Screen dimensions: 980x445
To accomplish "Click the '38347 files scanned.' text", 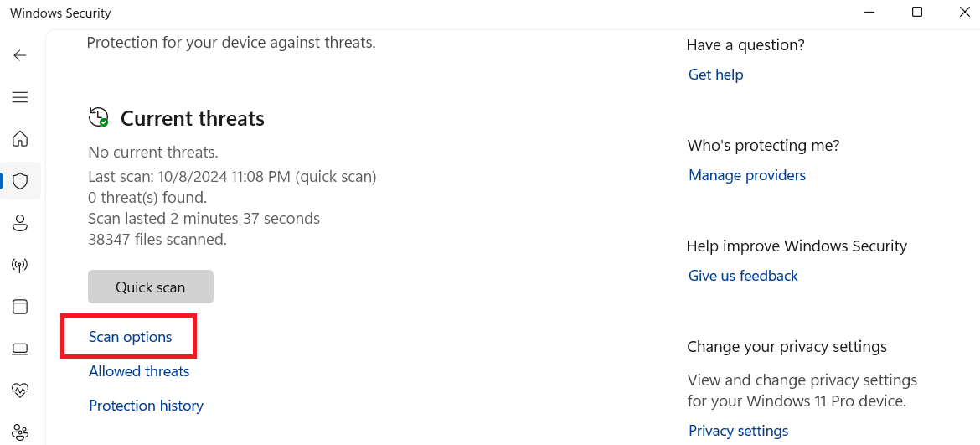I will (157, 240).
